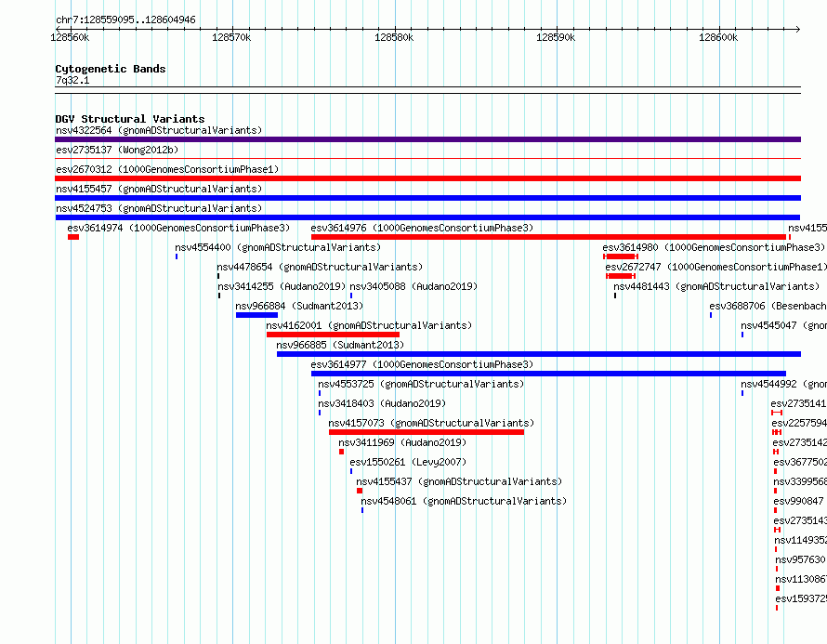
Task: Select the red esv3614980 variant bar
Action: click(621, 256)
